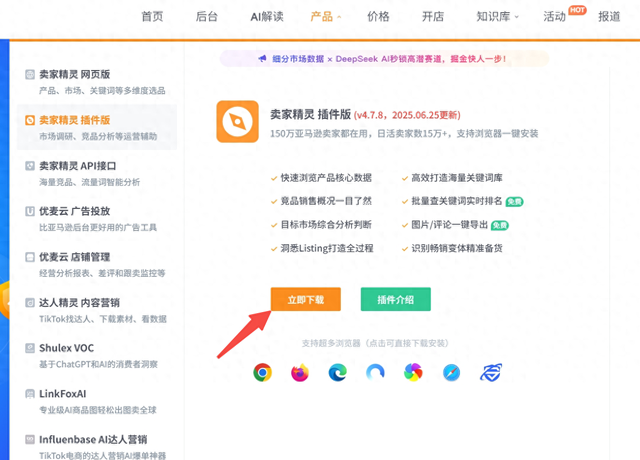Expand the 产品 menu arrow

339,17
